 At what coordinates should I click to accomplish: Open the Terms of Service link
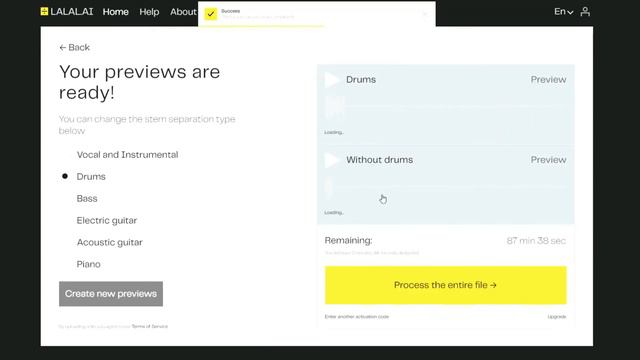click(150, 327)
